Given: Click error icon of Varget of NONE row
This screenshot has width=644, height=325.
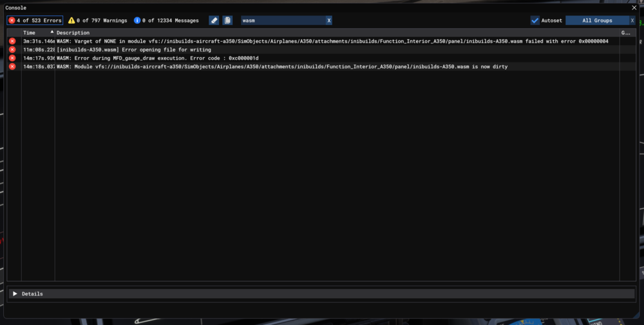Looking at the screenshot, I should pyautogui.click(x=12, y=41).
